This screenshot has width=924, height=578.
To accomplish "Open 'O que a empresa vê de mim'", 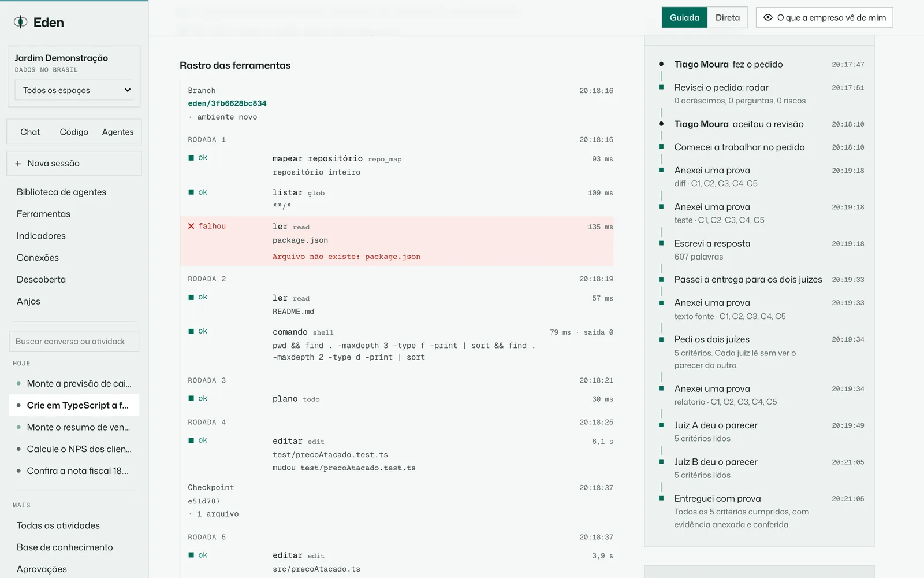I will [824, 17].
